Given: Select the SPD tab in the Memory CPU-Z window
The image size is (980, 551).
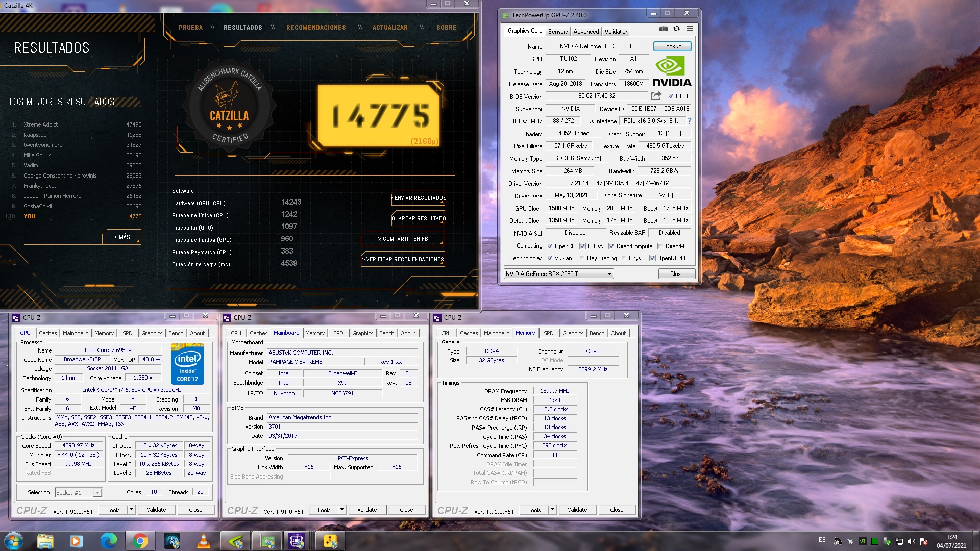Looking at the screenshot, I should click(548, 333).
